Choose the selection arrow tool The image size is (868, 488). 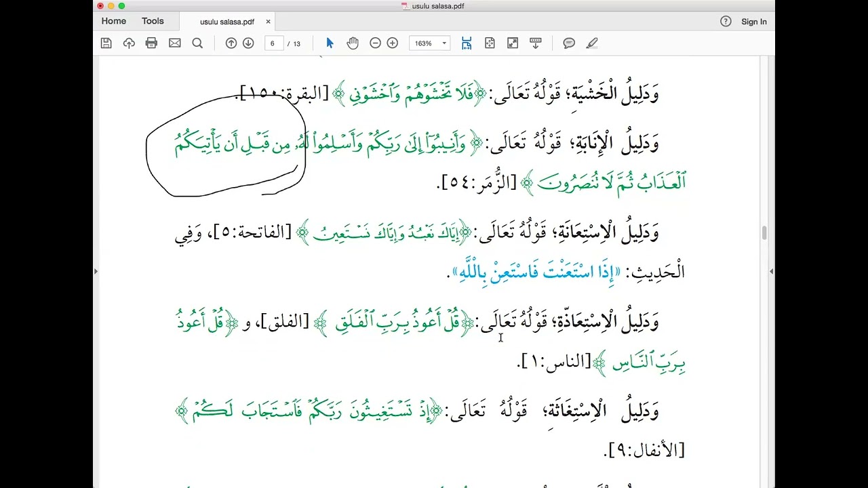point(330,43)
